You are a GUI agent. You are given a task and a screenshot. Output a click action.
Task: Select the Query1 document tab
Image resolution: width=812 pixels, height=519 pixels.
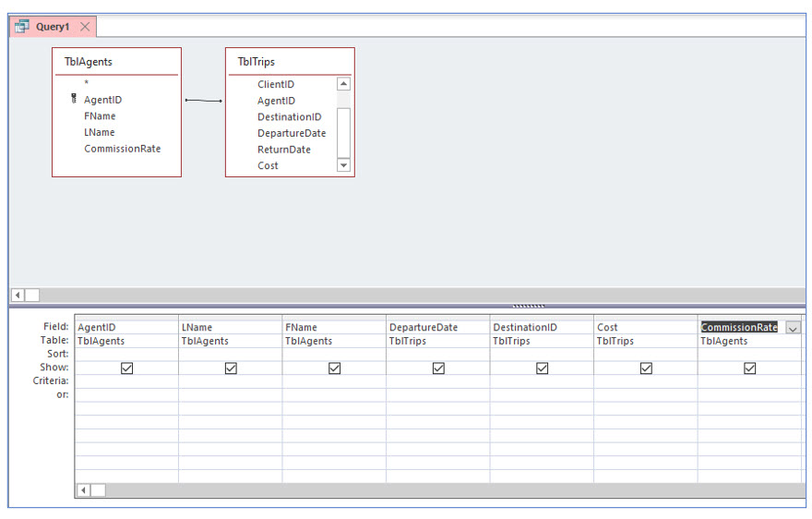tap(53, 27)
